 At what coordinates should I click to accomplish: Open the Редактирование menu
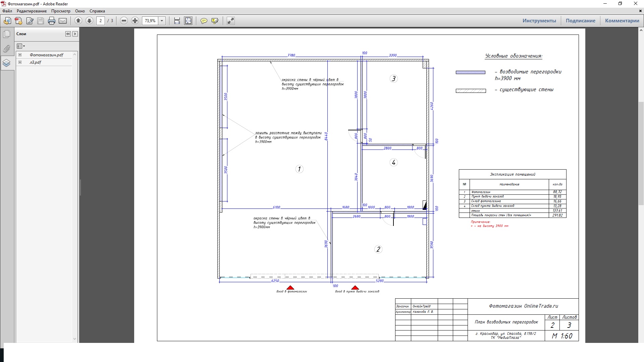click(32, 11)
